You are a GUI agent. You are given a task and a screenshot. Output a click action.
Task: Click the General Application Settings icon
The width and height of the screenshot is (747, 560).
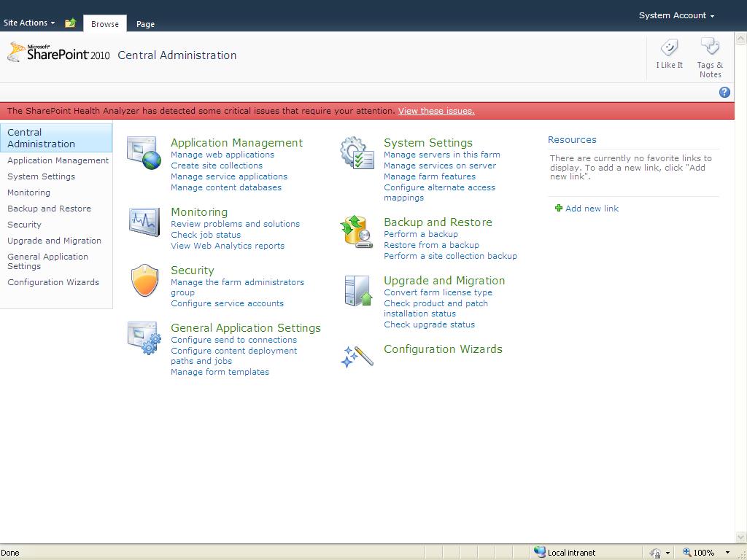coord(144,338)
